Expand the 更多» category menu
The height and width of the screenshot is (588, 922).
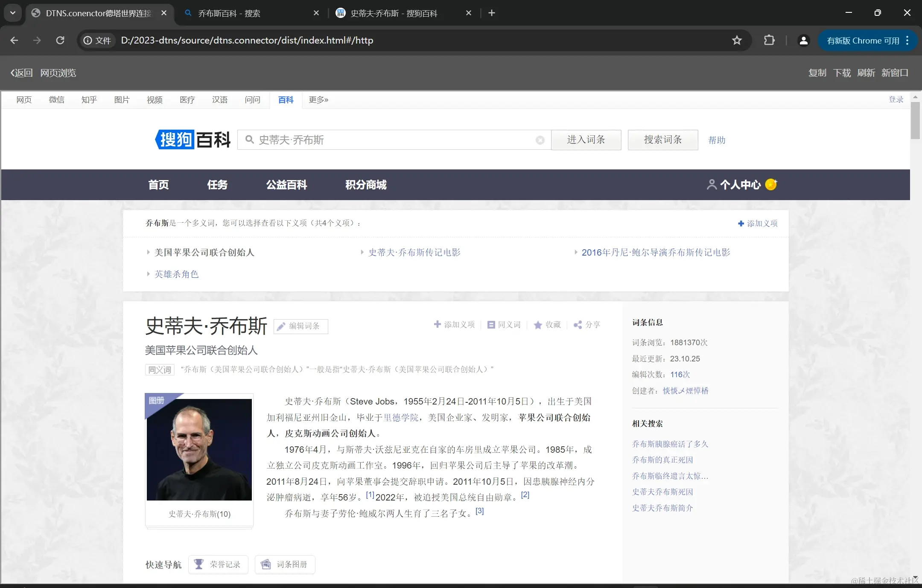(x=318, y=100)
